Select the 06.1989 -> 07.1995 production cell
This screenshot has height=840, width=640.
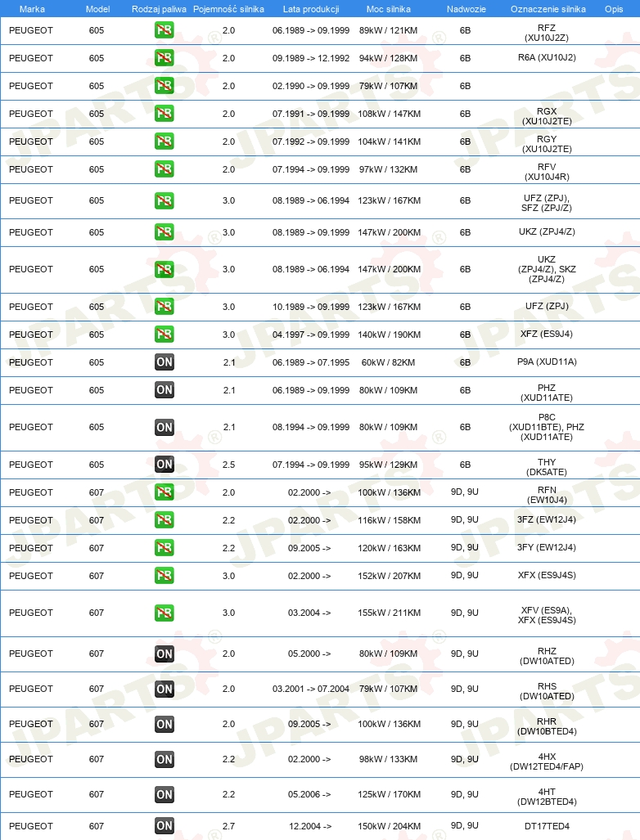click(311, 362)
